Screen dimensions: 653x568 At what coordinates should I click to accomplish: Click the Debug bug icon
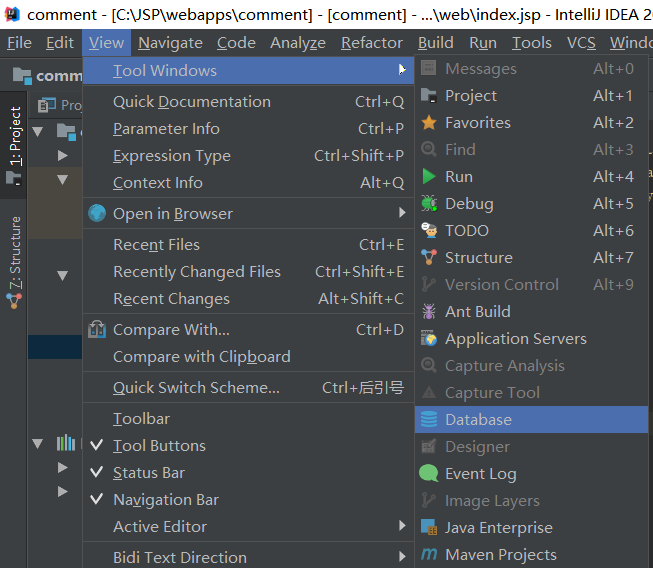pos(429,204)
